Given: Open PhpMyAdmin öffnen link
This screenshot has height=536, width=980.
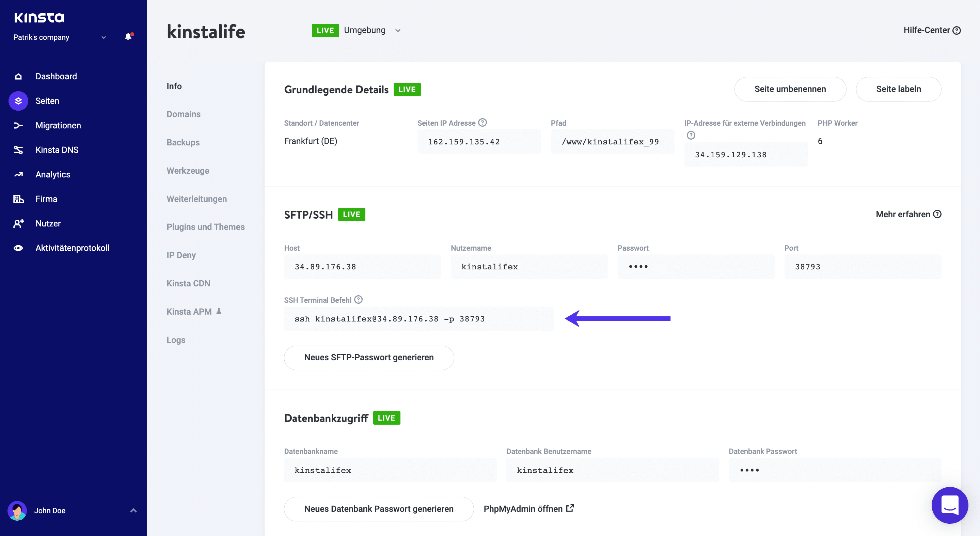Looking at the screenshot, I should click(528, 509).
